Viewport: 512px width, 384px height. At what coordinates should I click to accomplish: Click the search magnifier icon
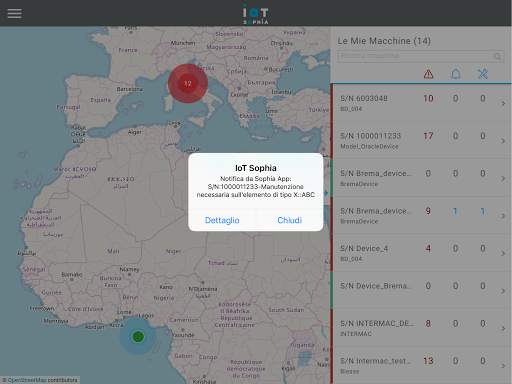(x=497, y=56)
